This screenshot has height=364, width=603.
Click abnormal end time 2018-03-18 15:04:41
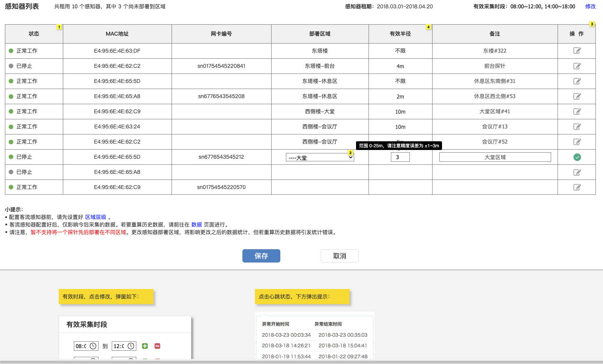[x=343, y=345]
